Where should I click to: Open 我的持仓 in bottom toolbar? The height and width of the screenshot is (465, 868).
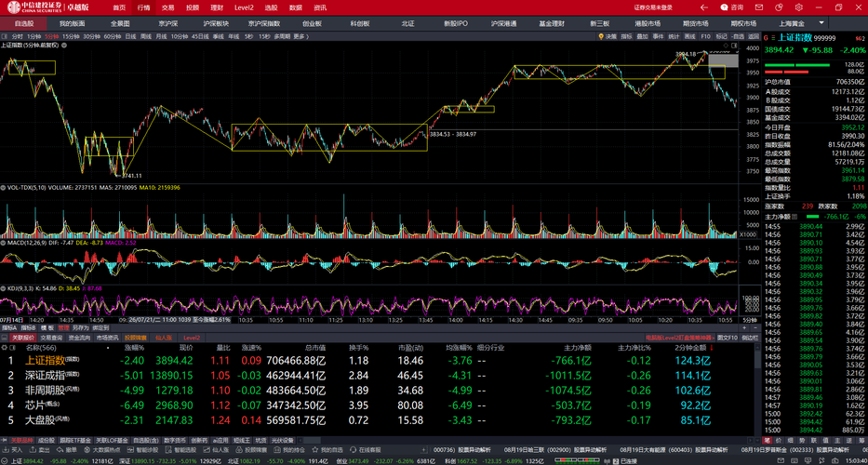[290, 450]
